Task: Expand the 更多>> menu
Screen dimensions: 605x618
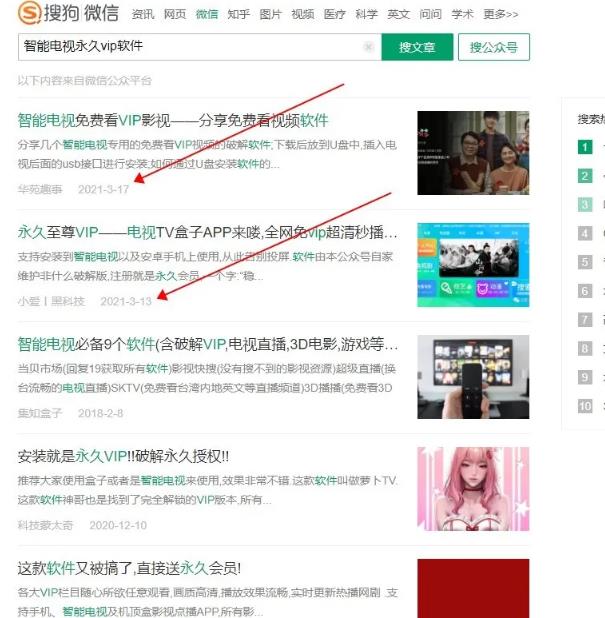Action: point(501,15)
